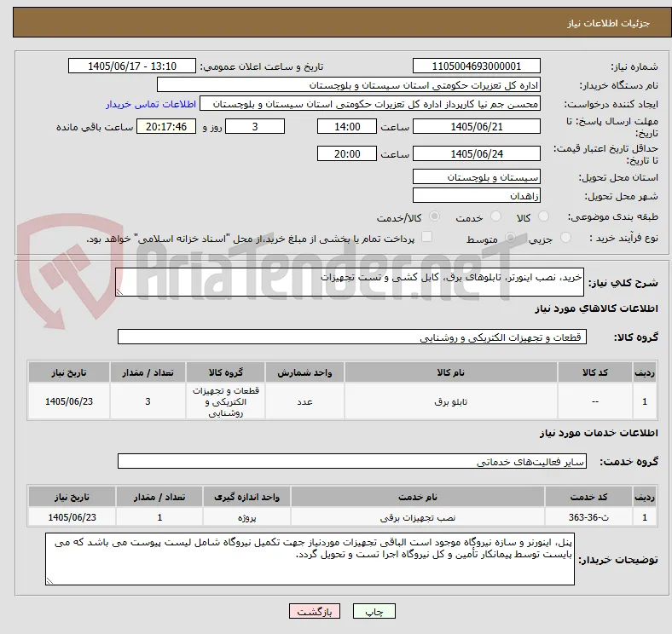Click the need number field 1105004693000001
Screen dimensions: 672x634
(x=477, y=66)
